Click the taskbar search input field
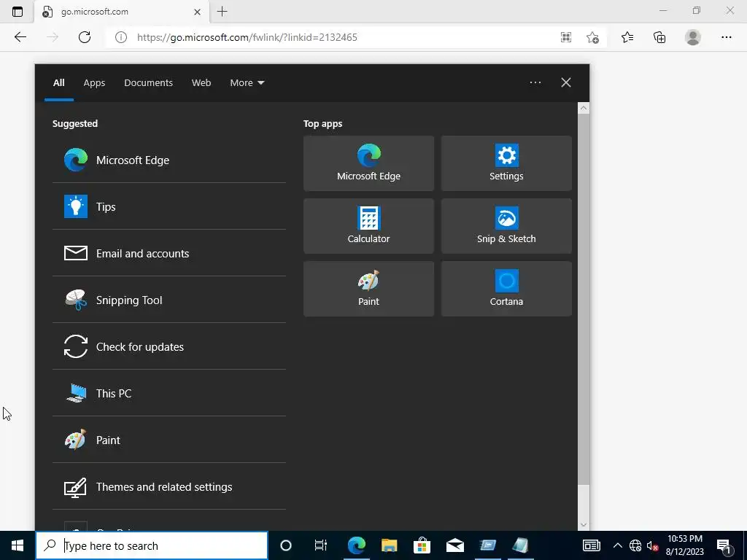Screen dimensions: 747x560 [152, 545]
